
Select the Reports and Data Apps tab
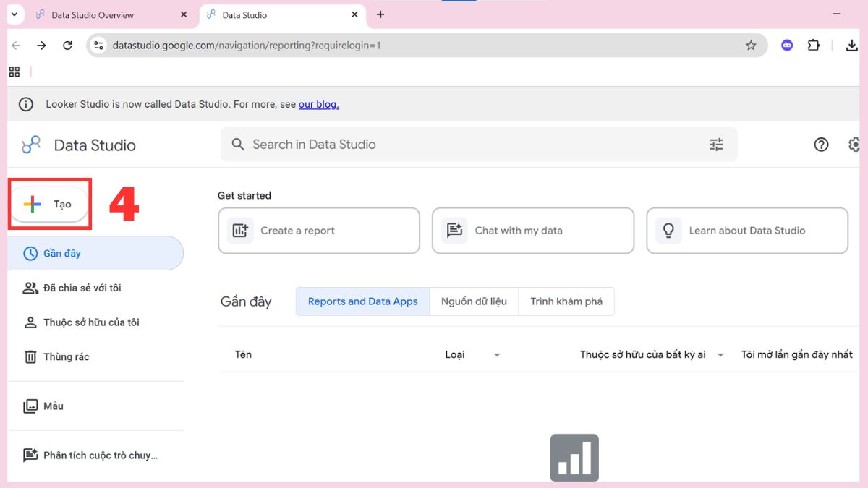click(363, 301)
